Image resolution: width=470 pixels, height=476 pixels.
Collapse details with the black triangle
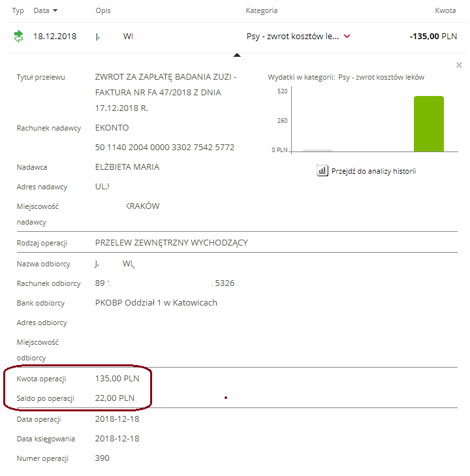tap(237, 55)
